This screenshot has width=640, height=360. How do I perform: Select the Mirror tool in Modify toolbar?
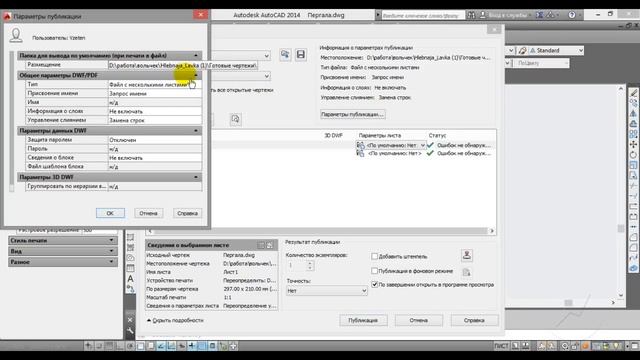click(633, 113)
